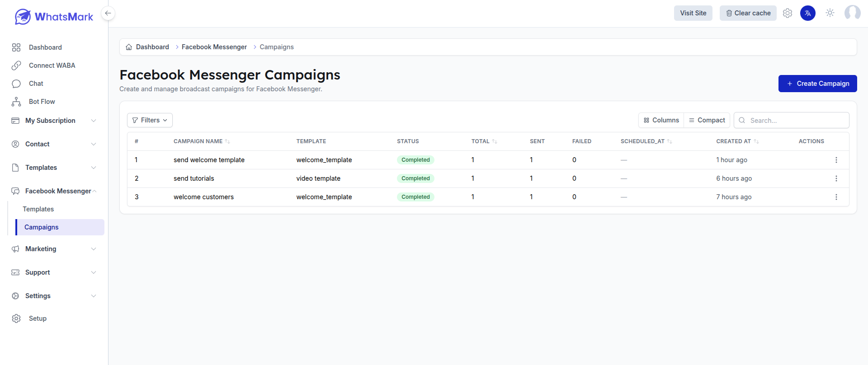868x365 pixels.
Task: Click the Create Campaign button
Action: coord(818,84)
